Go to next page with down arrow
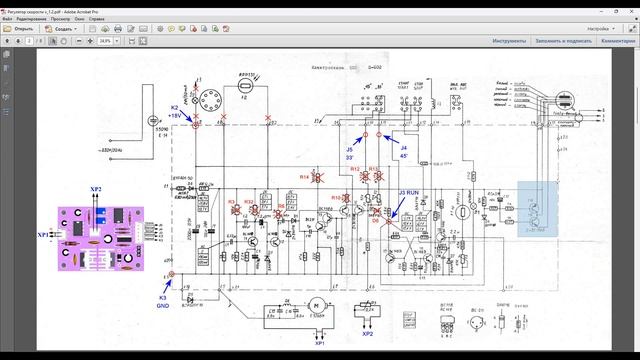This screenshot has width=640, height=360. click(18, 41)
